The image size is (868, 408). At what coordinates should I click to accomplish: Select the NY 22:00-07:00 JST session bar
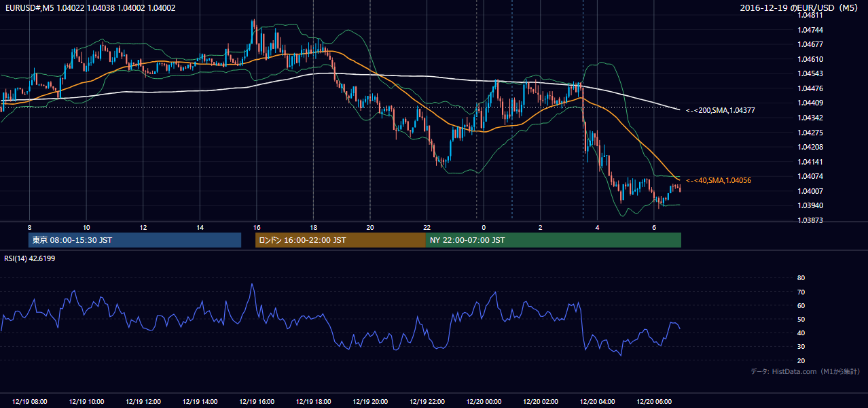coord(554,240)
